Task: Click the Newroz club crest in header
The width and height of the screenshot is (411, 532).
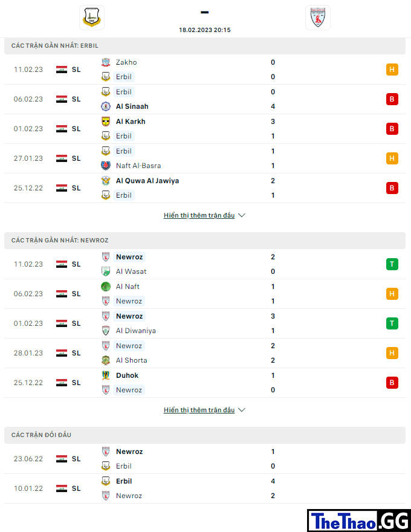Action: [x=318, y=18]
